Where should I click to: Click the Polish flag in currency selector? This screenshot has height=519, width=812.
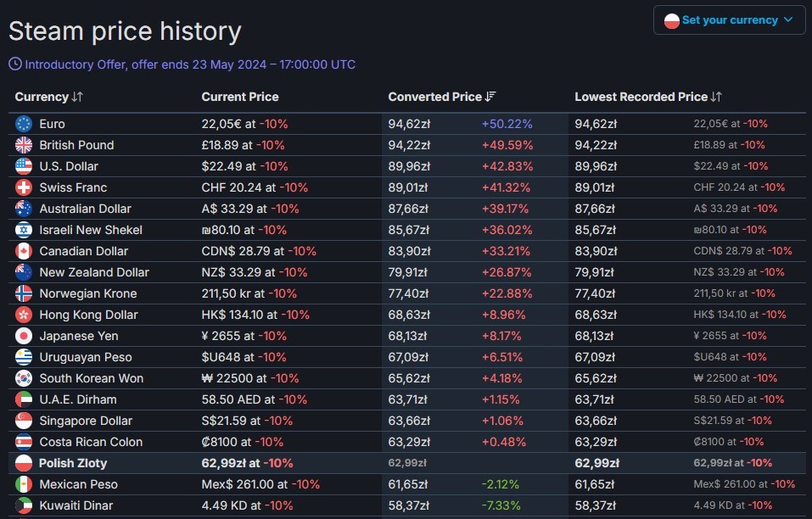point(672,20)
